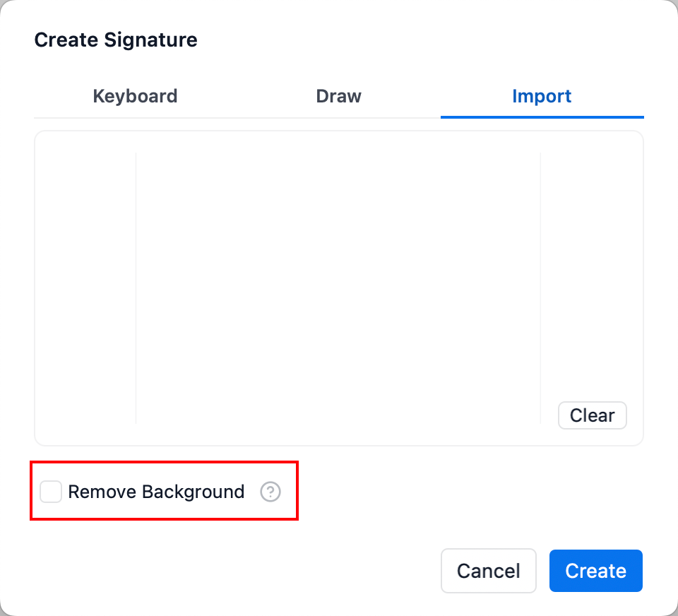
Task: Confirm with the blue Create button
Action: click(x=595, y=571)
